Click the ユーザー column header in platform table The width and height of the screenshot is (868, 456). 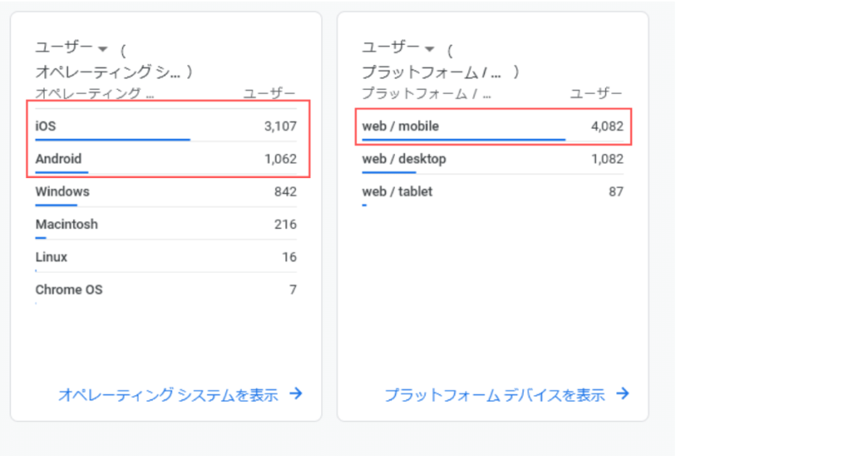coord(596,93)
